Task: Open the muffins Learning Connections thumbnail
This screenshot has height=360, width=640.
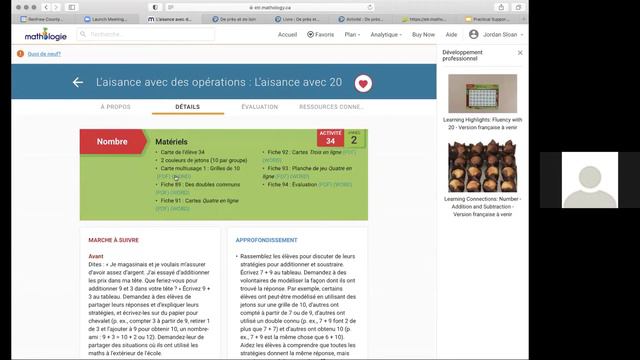Action: point(482,166)
